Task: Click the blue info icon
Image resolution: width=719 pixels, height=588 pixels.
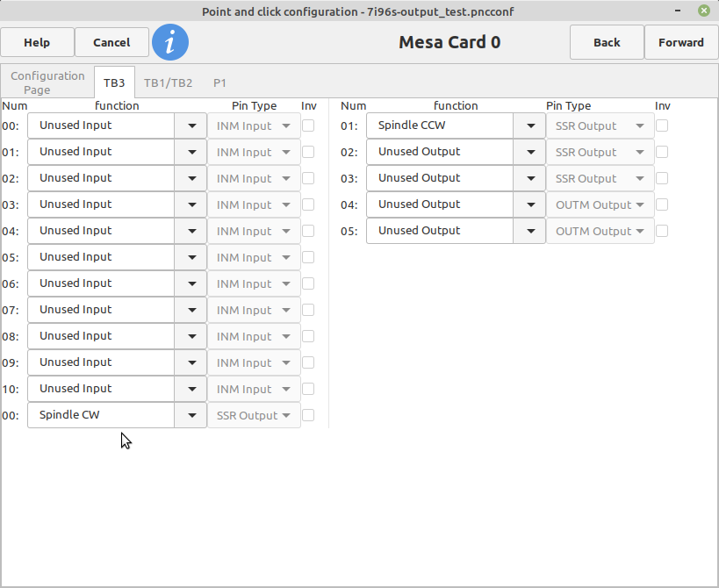Action: (170, 42)
